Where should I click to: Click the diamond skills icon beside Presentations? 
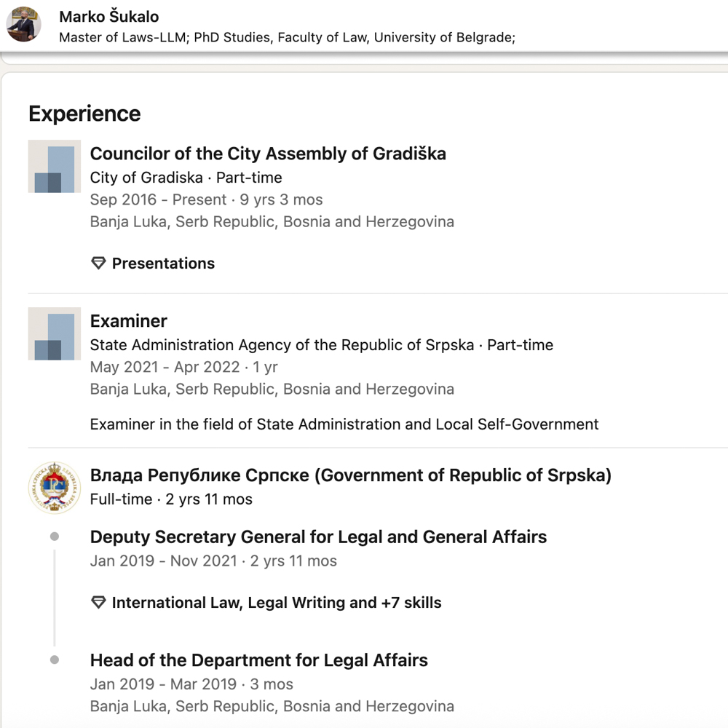click(x=98, y=264)
